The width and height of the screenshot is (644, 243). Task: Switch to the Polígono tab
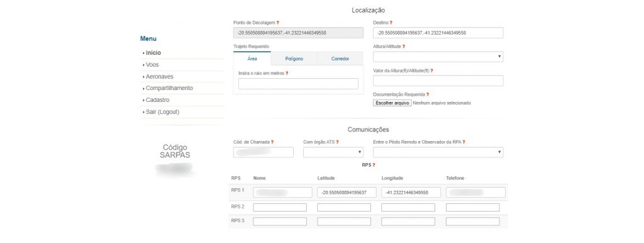pyautogui.click(x=294, y=59)
